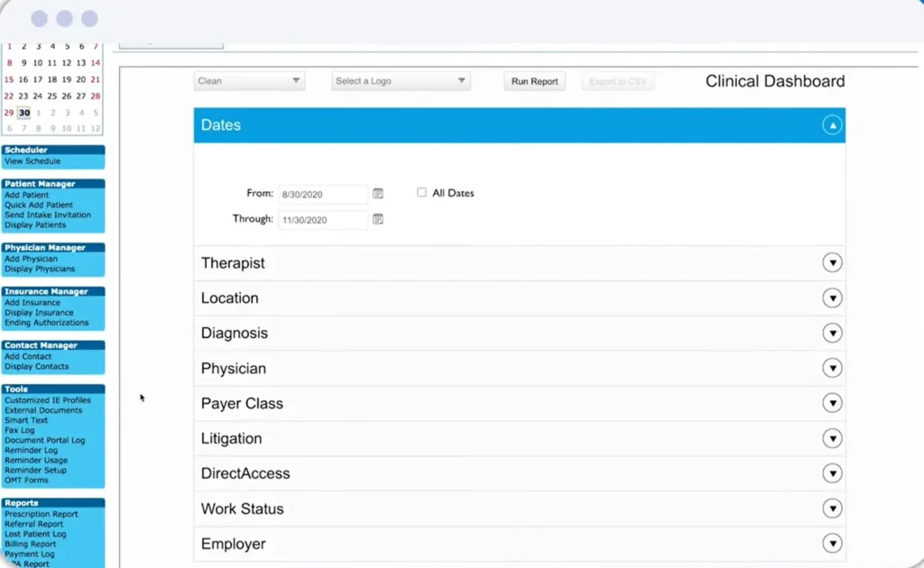
Task: Open External Documents tool
Action: [x=43, y=410]
